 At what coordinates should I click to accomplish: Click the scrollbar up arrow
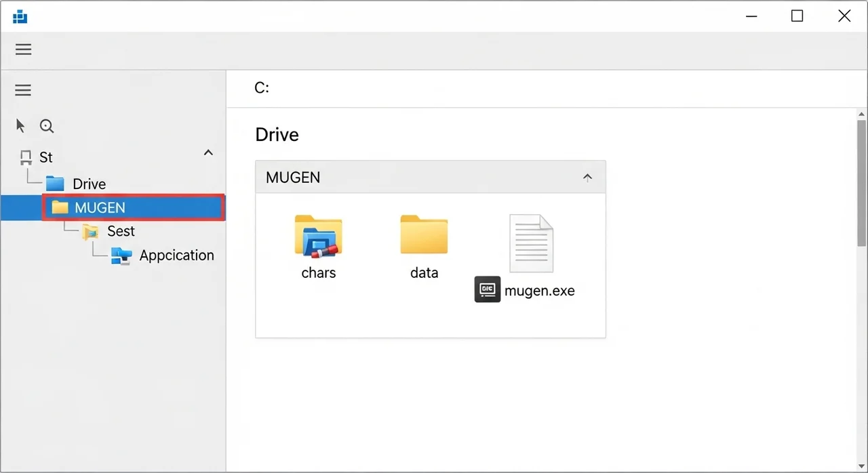coord(861,113)
